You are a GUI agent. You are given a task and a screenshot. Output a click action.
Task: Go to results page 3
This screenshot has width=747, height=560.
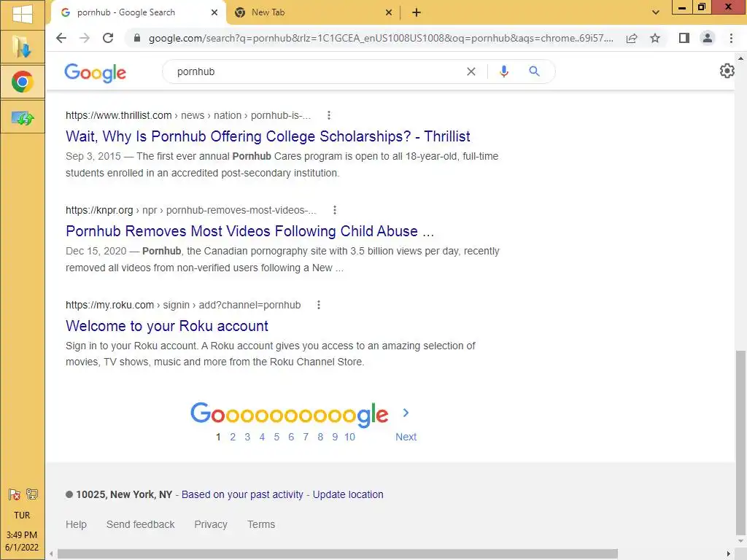247,437
